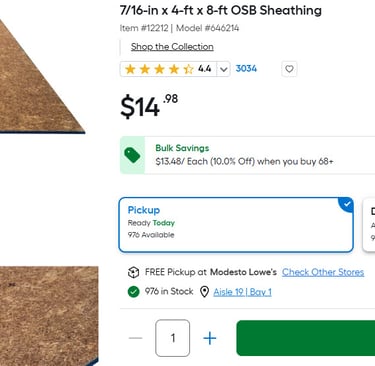Click the quantity input field
375x366 pixels.
[173, 338]
